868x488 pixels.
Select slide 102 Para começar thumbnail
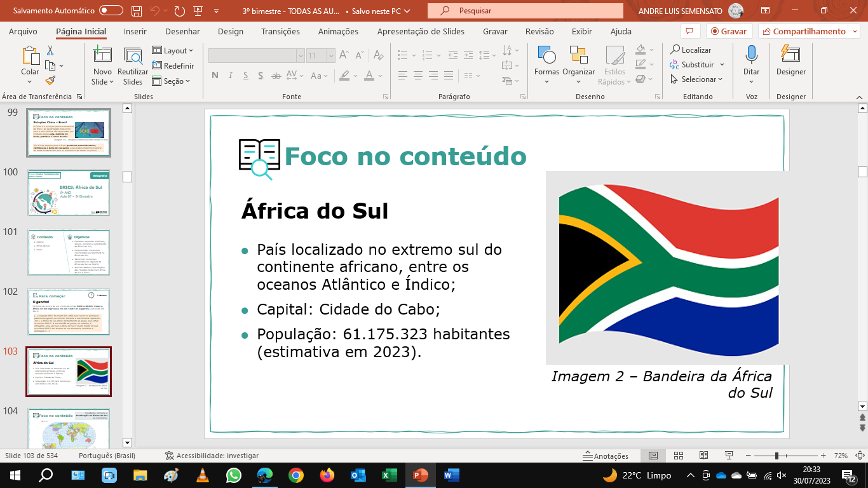(x=68, y=312)
